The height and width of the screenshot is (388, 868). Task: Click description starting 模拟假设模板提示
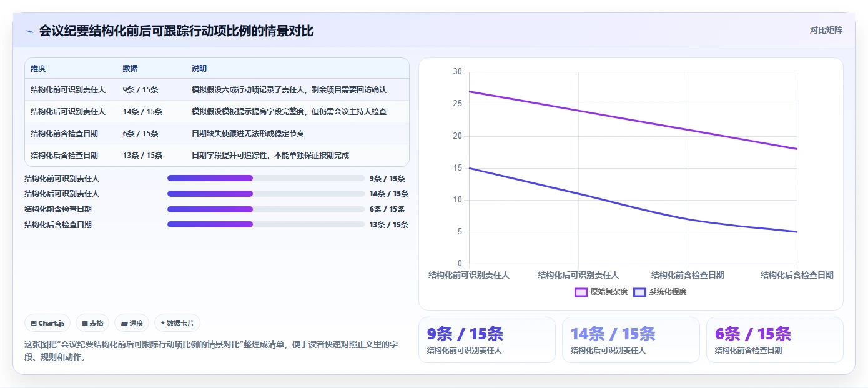point(289,112)
